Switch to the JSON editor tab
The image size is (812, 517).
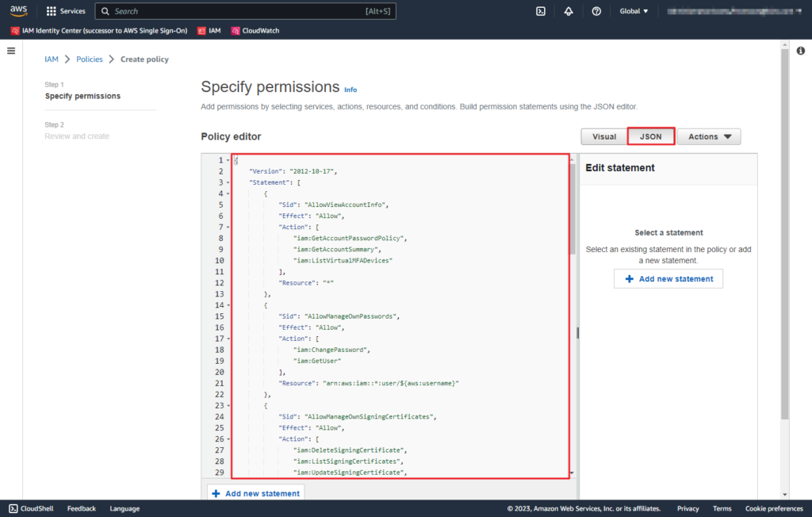651,136
